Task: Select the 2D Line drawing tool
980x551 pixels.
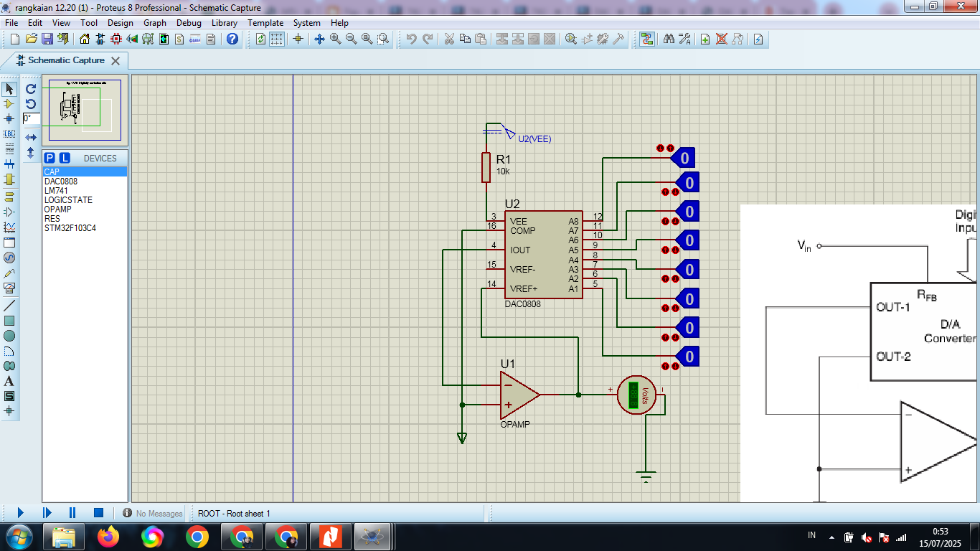Action: click(x=9, y=305)
